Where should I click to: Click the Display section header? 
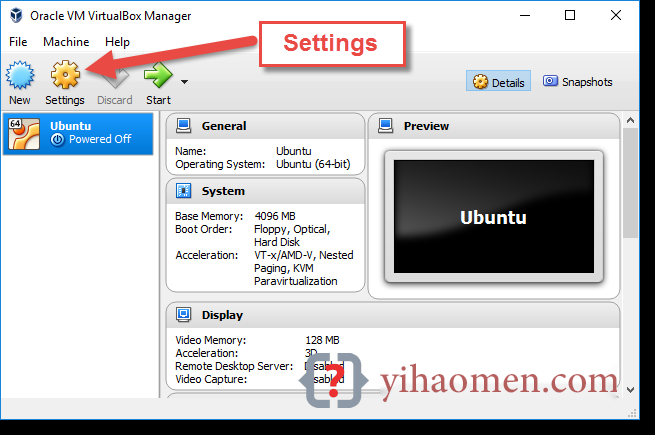[393, 315]
